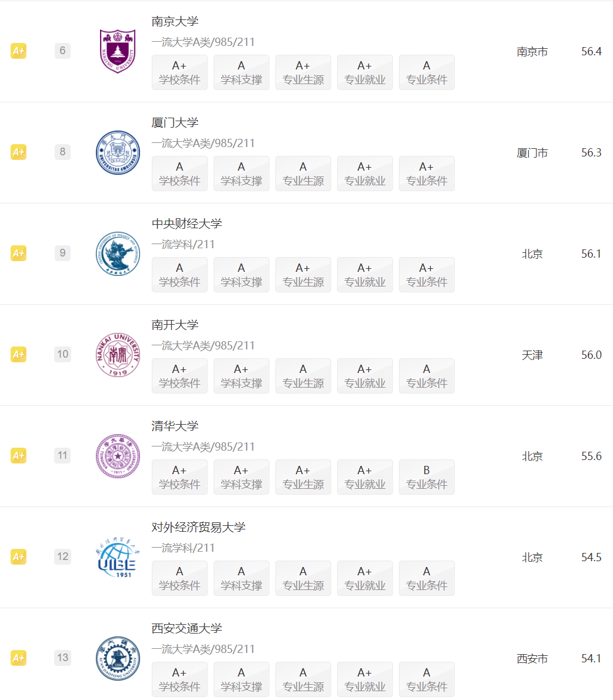Select 西安交通大学 A+ 学校条件 tag

tap(179, 679)
